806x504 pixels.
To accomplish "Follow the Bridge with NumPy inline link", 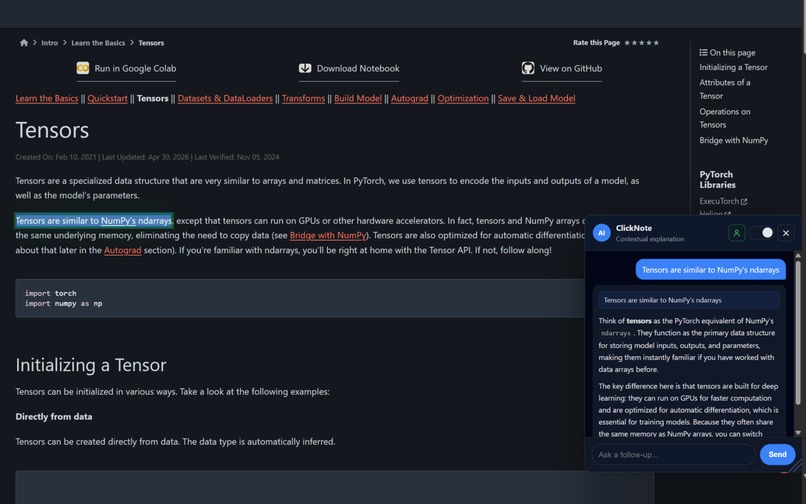I will click(x=328, y=235).
